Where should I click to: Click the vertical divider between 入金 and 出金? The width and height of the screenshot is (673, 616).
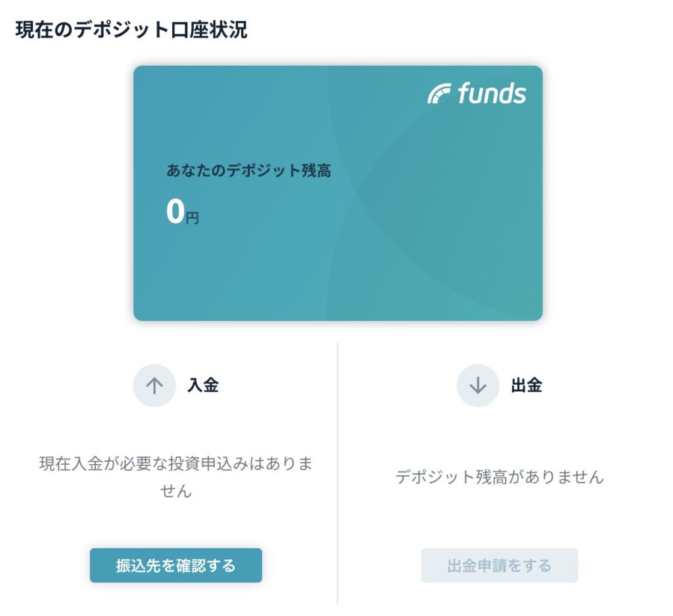point(338,472)
